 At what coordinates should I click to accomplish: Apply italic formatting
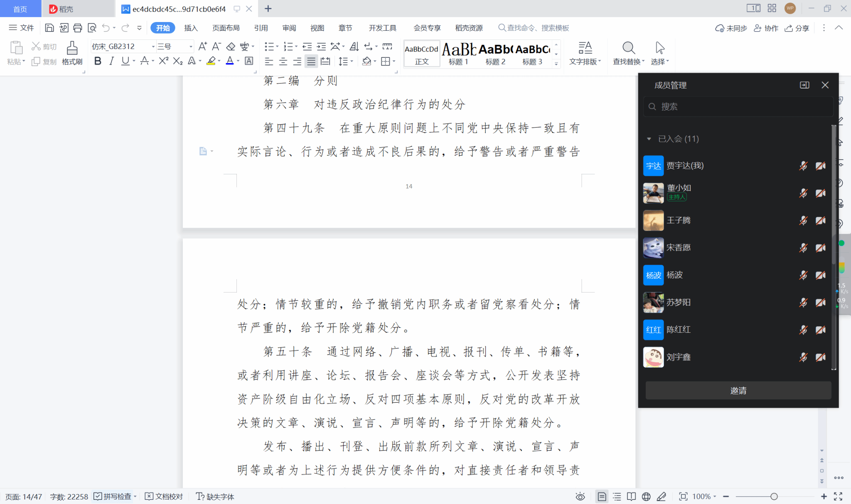click(x=111, y=61)
